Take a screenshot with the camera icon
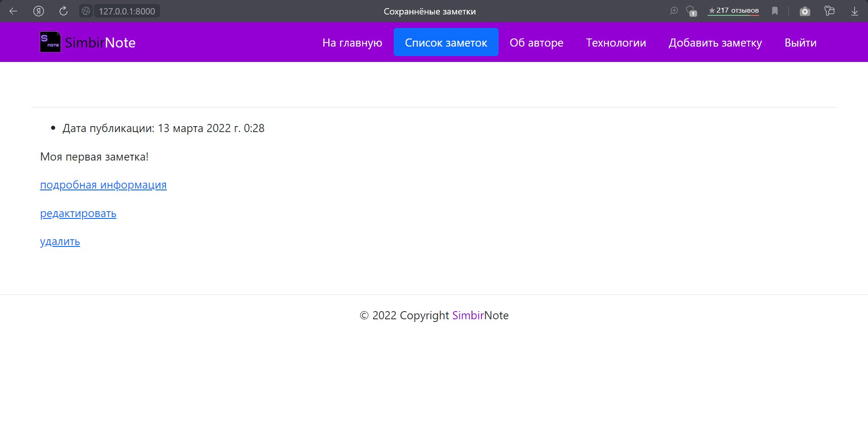The height and width of the screenshot is (445, 868). (x=805, y=11)
